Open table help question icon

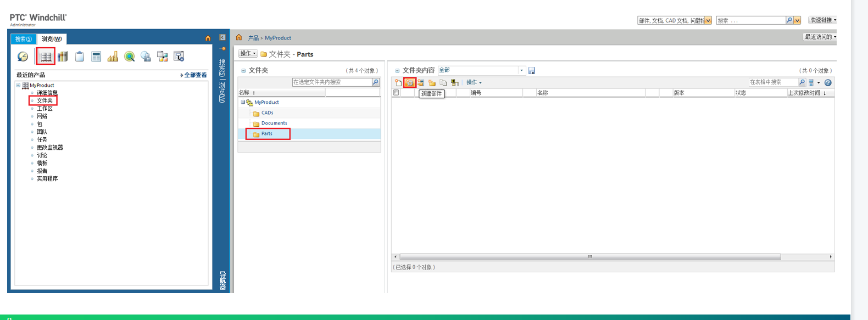pyautogui.click(x=828, y=82)
